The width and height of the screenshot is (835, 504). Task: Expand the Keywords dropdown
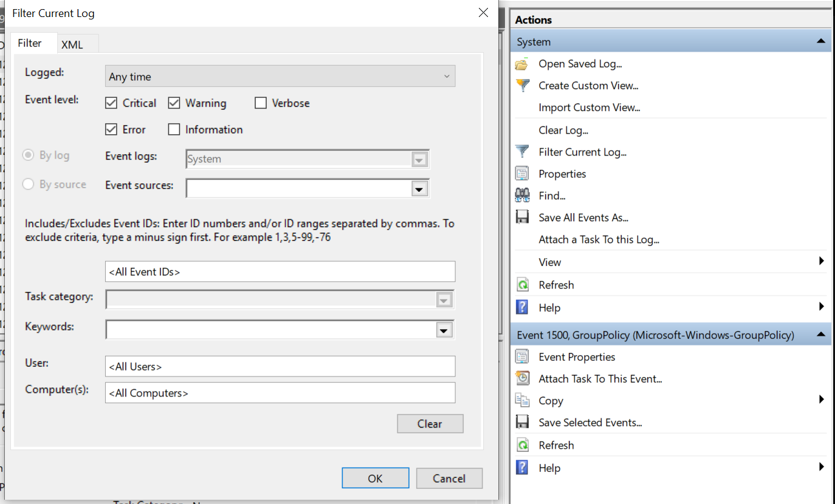point(444,329)
